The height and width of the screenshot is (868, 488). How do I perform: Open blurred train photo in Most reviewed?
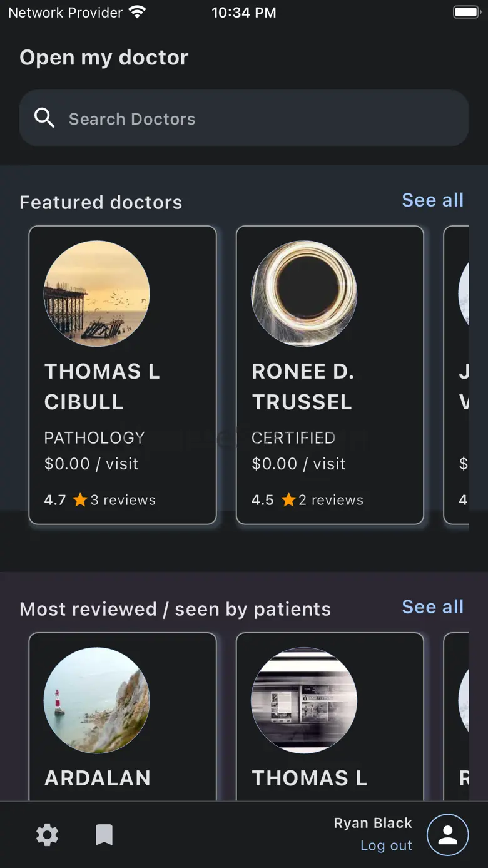click(304, 700)
